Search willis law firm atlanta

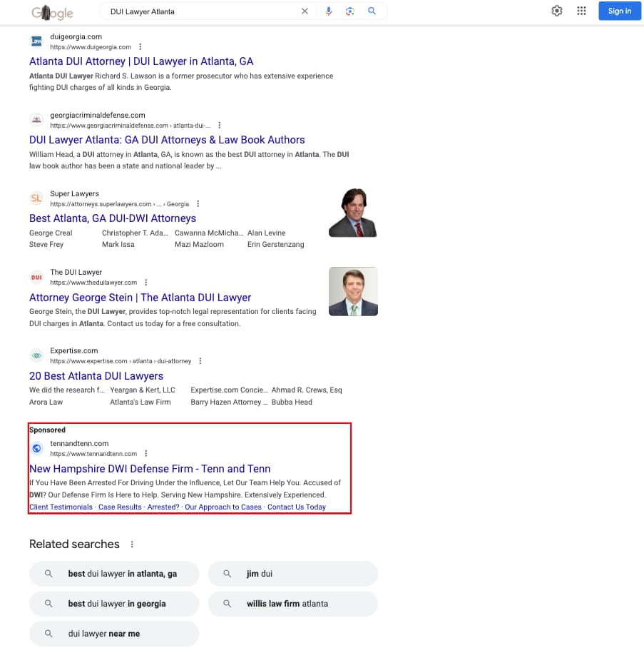(293, 604)
